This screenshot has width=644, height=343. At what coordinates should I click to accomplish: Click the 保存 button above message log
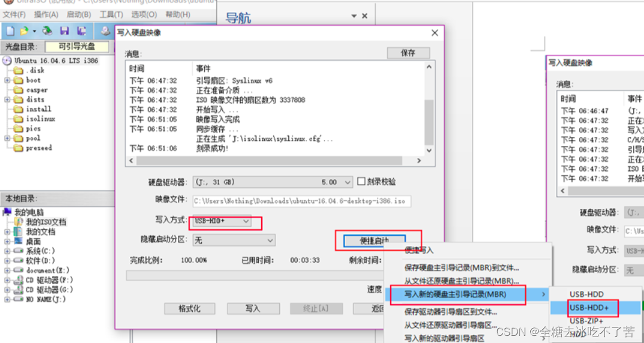coord(408,53)
